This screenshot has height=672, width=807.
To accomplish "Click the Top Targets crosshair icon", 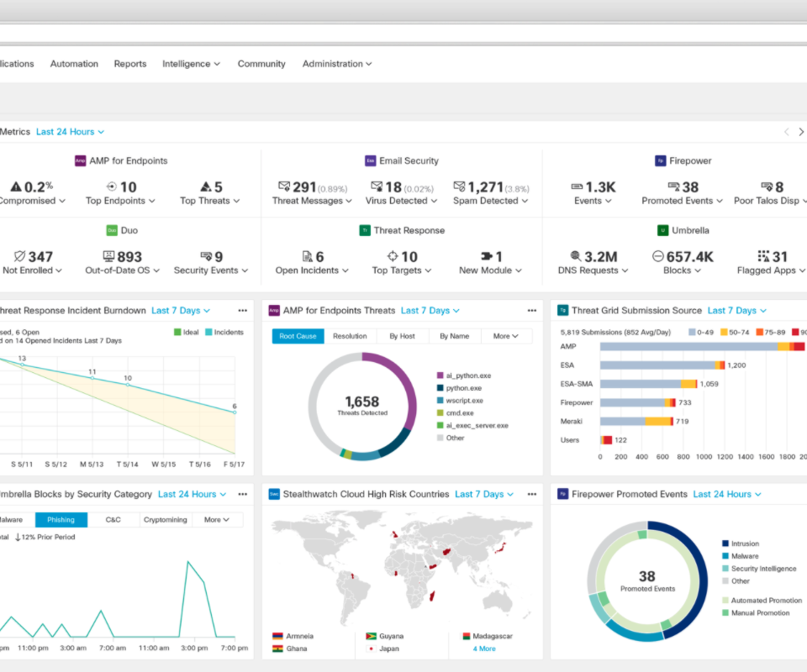I will [x=393, y=256].
